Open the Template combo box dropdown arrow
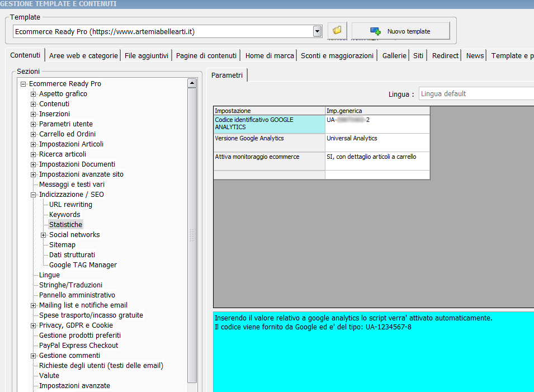534x392 pixels. [x=317, y=31]
